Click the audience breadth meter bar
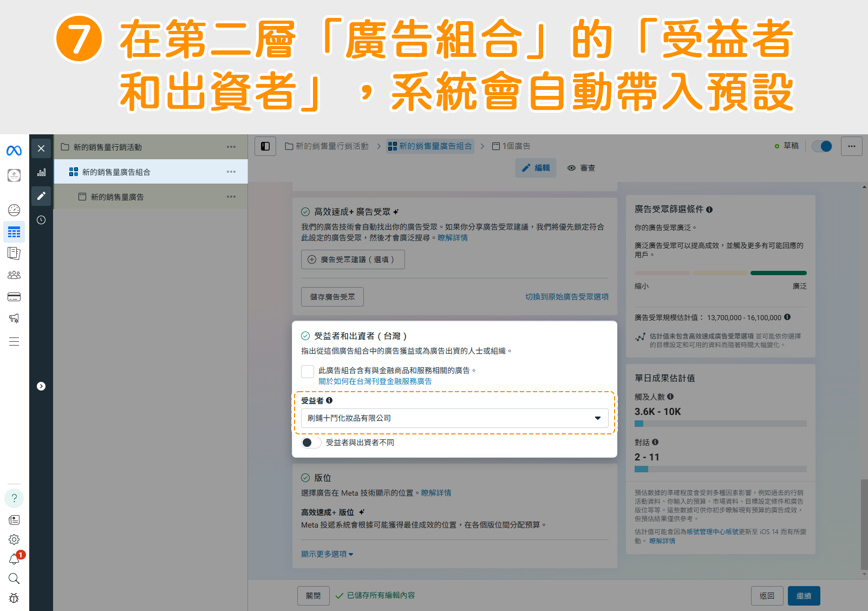 tap(721, 273)
